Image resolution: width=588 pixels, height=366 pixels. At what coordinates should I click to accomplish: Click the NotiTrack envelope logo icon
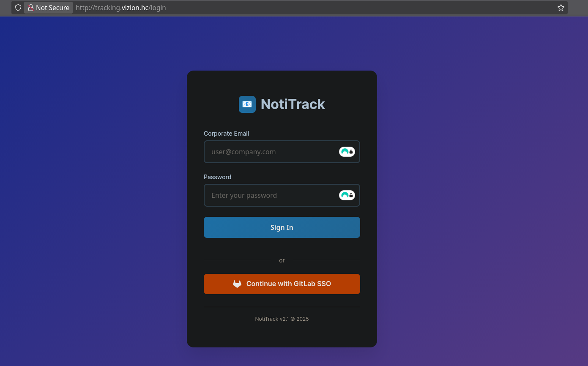247,104
